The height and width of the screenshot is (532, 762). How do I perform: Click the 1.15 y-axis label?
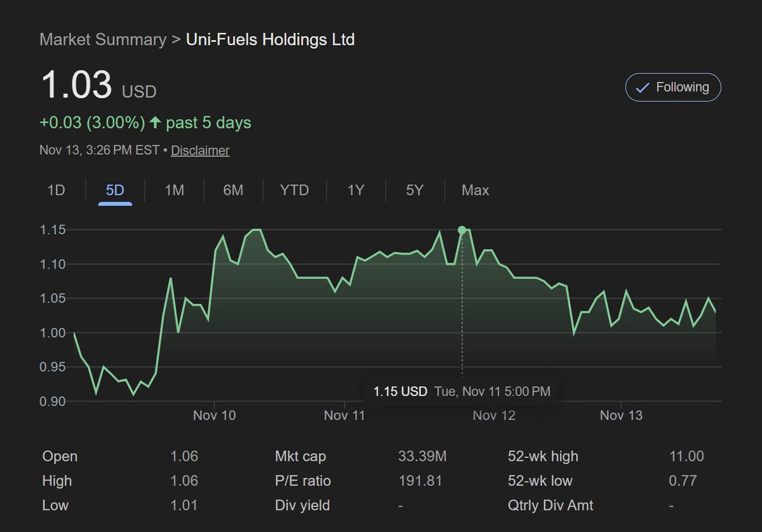tap(51, 229)
